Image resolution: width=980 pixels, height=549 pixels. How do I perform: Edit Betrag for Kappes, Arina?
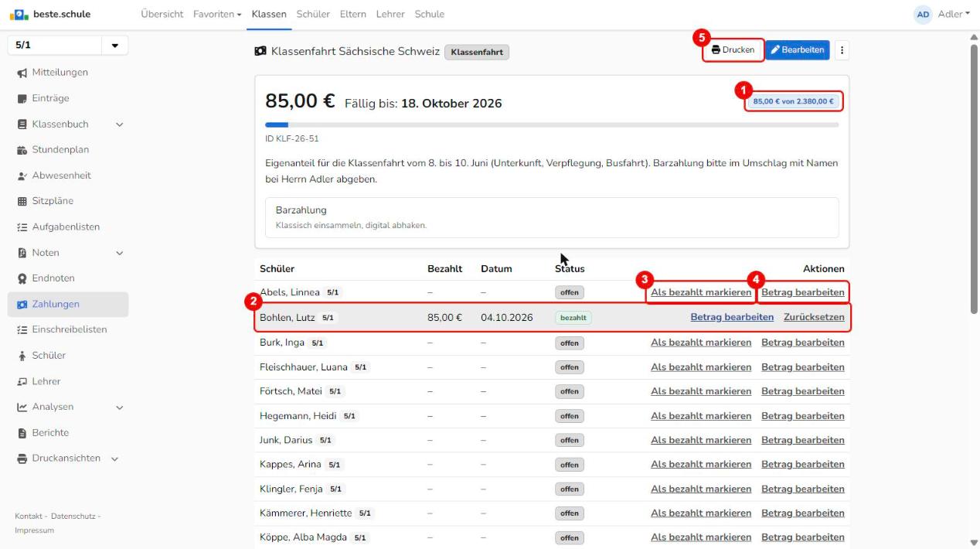[803, 465]
